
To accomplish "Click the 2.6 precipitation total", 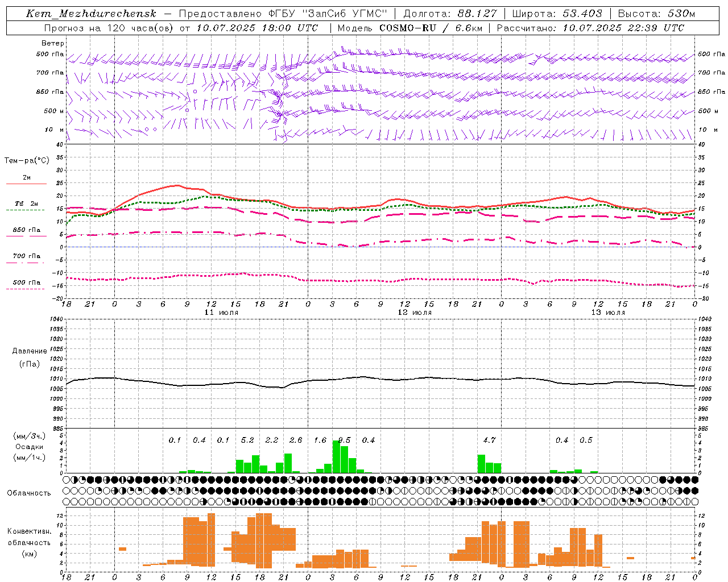I will 296,440.
